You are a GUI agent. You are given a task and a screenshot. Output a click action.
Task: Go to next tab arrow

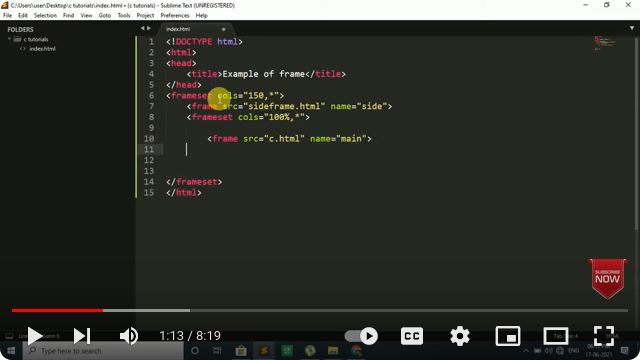point(149,28)
